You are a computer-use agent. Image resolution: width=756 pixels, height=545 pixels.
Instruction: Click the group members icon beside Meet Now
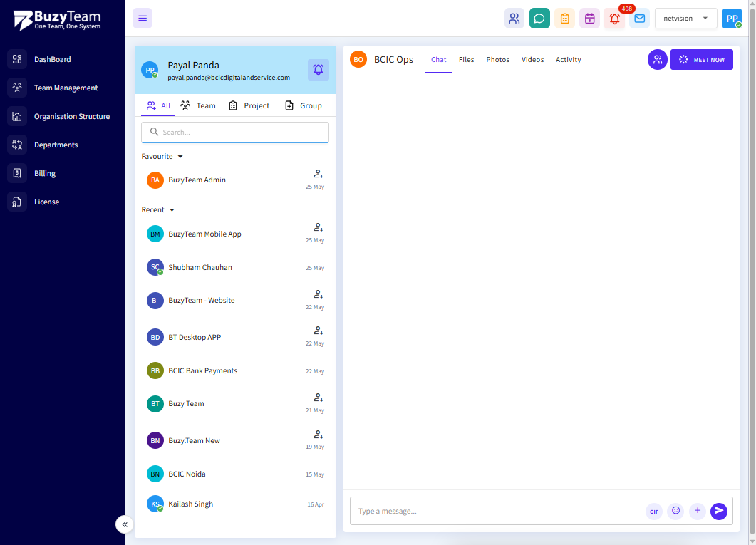pos(657,60)
